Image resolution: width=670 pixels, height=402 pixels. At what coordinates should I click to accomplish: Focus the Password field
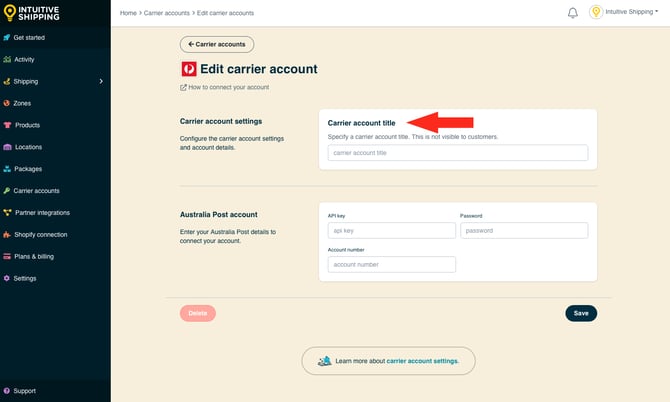pyautogui.click(x=524, y=231)
